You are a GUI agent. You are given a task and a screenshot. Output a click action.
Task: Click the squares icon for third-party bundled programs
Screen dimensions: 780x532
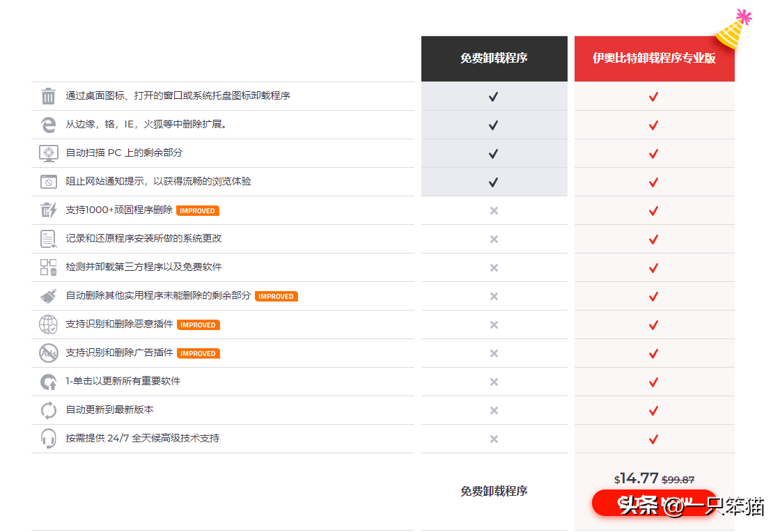(48, 267)
